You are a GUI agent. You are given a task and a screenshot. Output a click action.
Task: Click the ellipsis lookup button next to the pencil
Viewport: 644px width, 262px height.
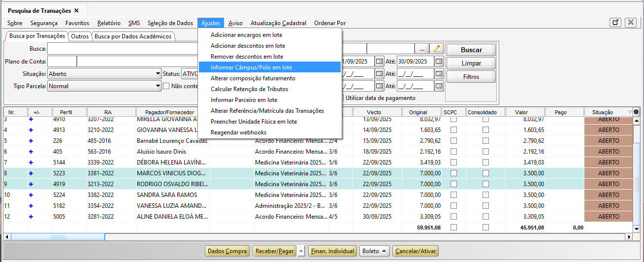pos(421,49)
